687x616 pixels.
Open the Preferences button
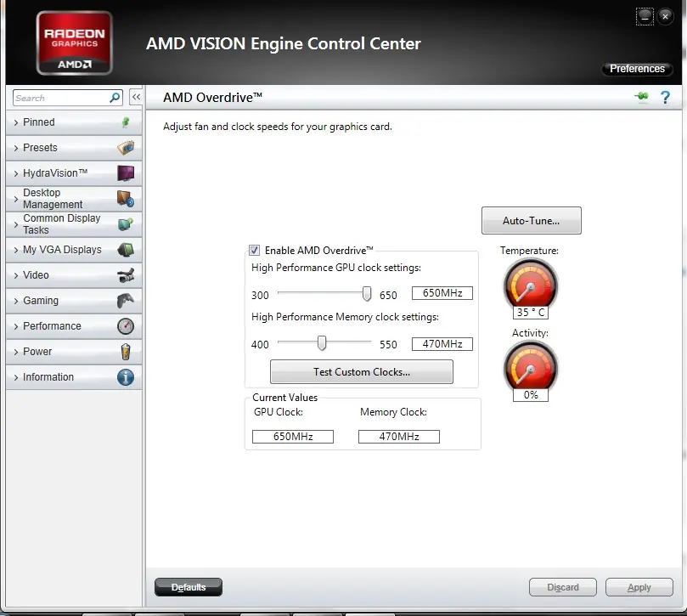(637, 69)
